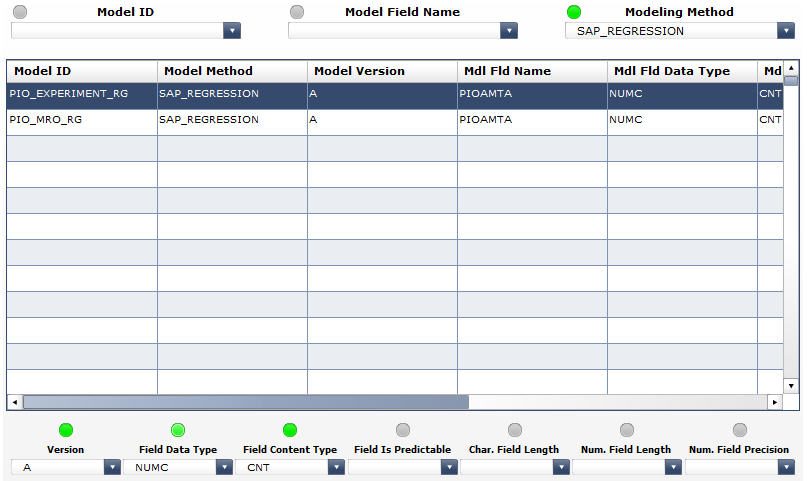Sort by the Model Method column header

coord(232,71)
